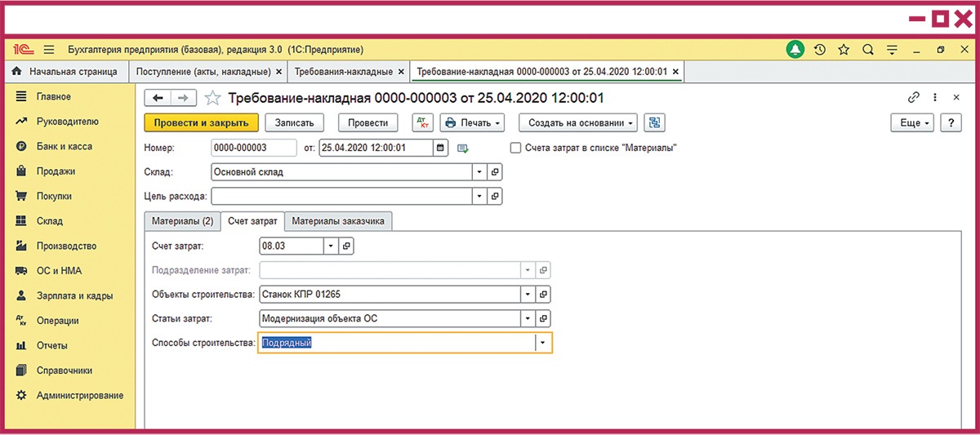Click the document structure icon after Создать на основании
Screen dimensions: 980x435
[654, 123]
